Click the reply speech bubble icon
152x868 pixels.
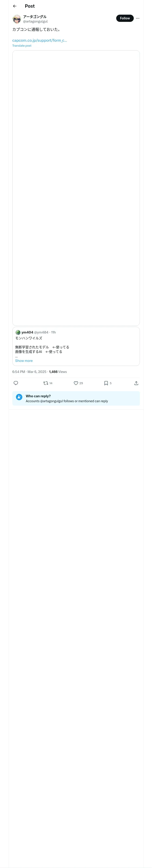point(16,383)
